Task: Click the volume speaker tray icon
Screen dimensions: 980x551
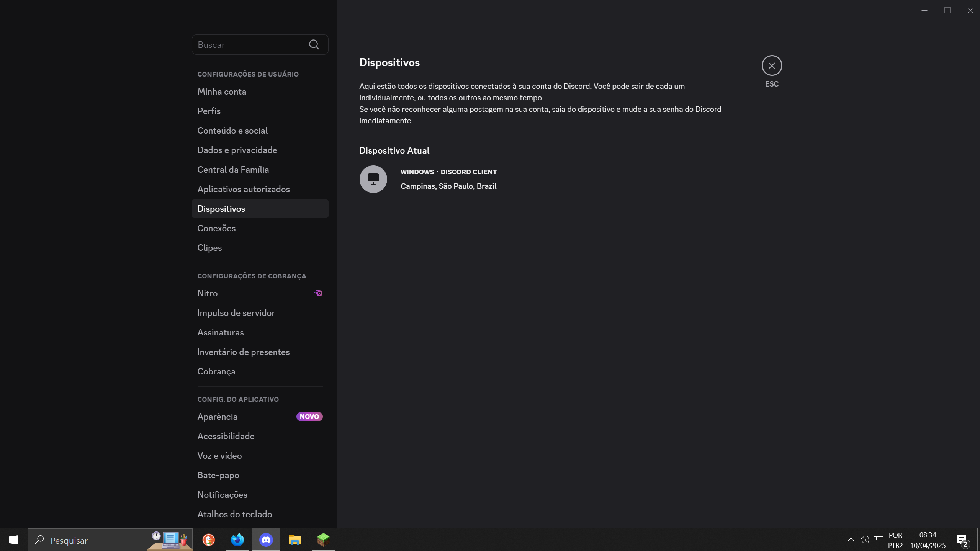Action: (x=864, y=540)
